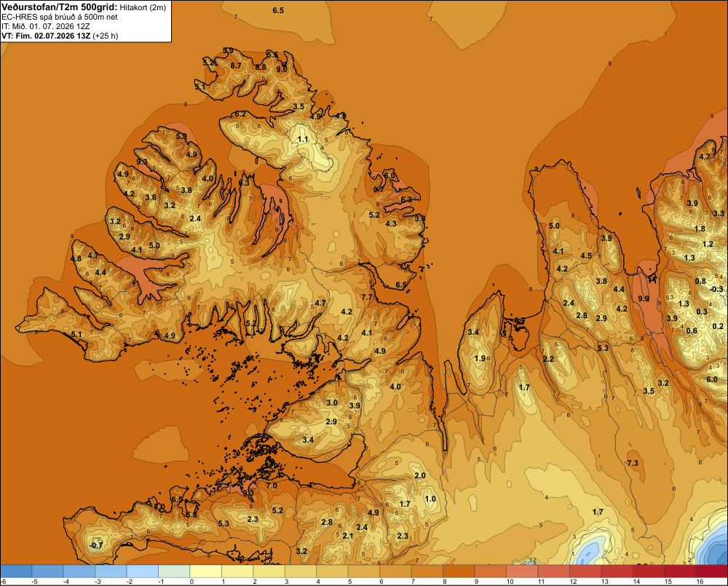Click the 1.8 temperature value
This screenshot has width=728, height=586.
[700, 229]
